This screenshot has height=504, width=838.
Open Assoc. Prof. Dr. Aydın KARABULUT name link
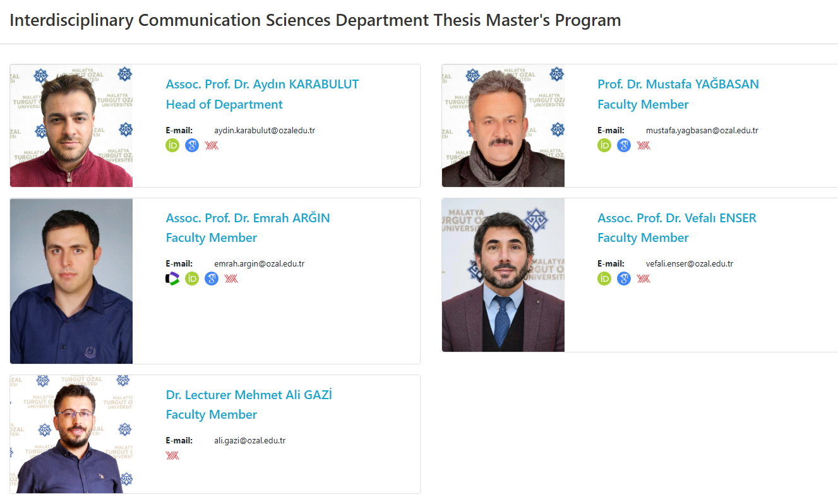(x=262, y=84)
